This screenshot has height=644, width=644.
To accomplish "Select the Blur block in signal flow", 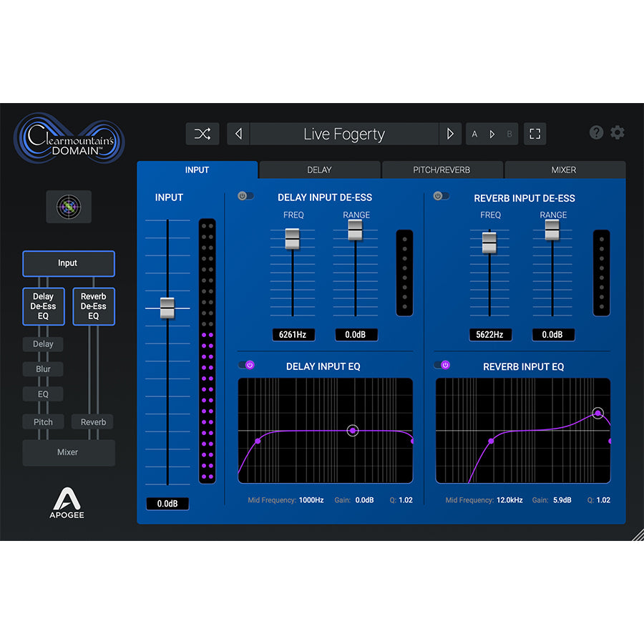I will [x=43, y=369].
